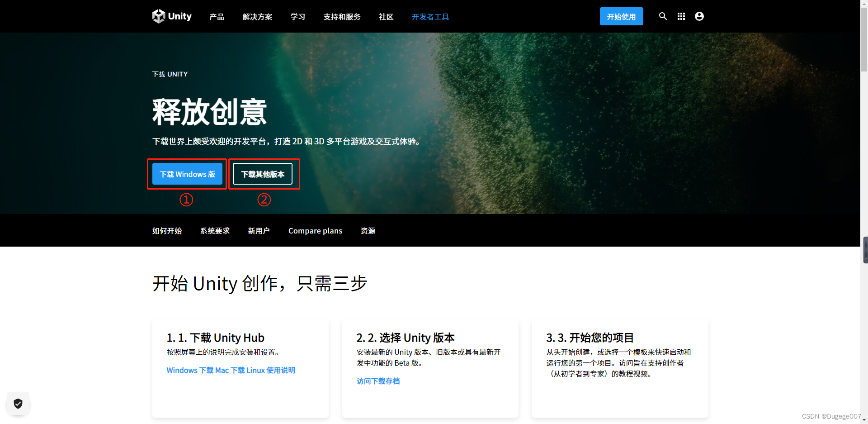Click the 释放创意 headline
868x424 pixels.
tap(210, 111)
